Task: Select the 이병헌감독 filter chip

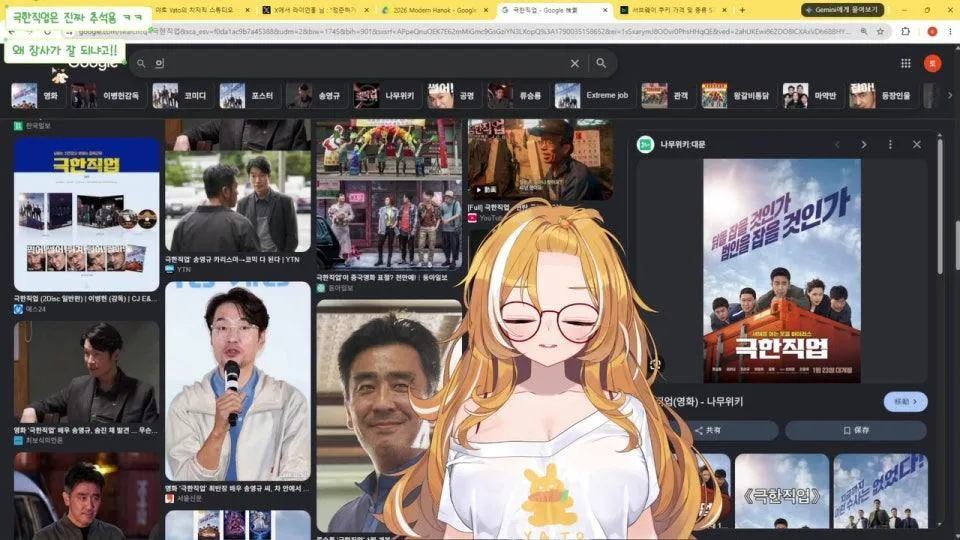Action: pos(108,96)
